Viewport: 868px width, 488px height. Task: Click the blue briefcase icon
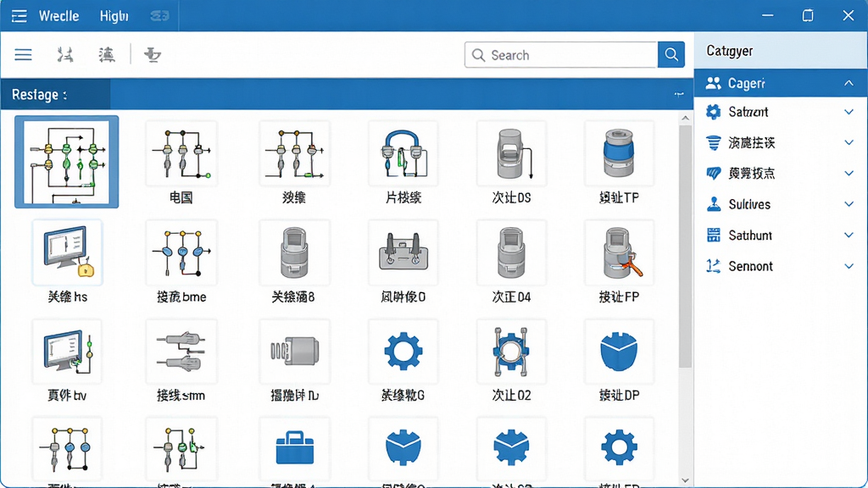(294, 447)
